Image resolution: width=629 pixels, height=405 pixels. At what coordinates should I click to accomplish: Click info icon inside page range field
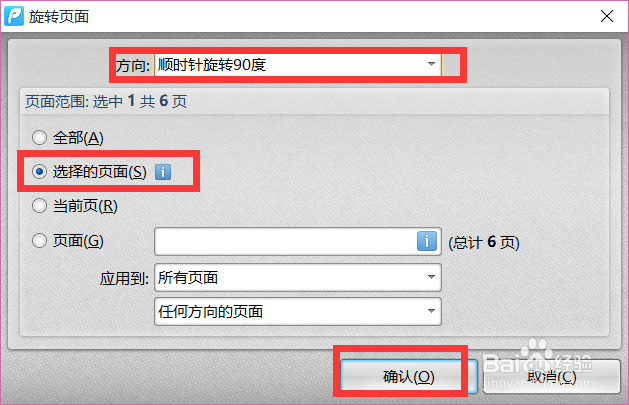427,241
